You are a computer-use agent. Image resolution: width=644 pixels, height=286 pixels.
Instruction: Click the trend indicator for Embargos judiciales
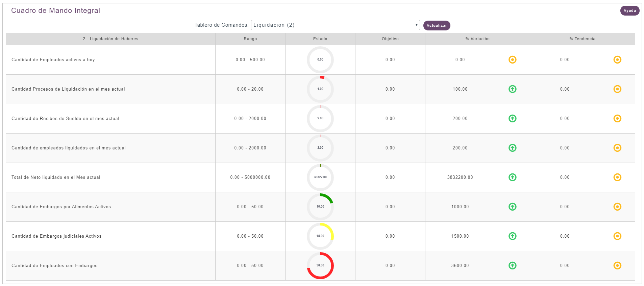click(617, 236)
